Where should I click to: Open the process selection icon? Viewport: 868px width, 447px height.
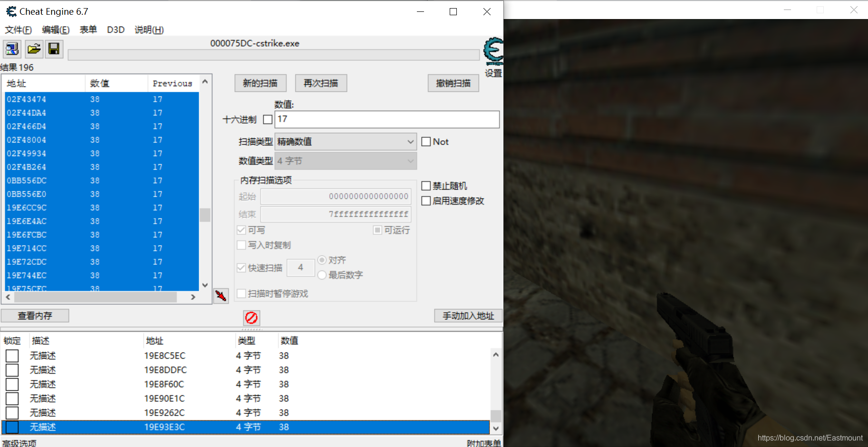click(x=12, y=49)
